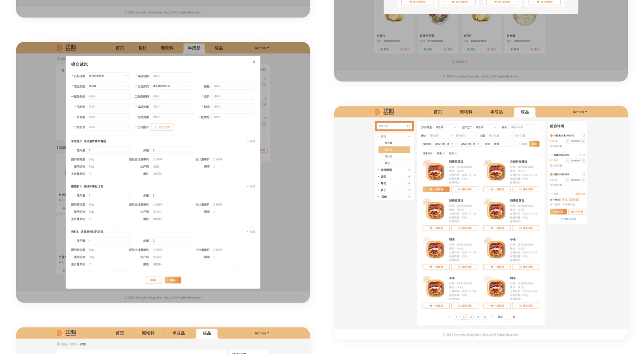Open the 口味/菜系 filter dropdown

446,128
